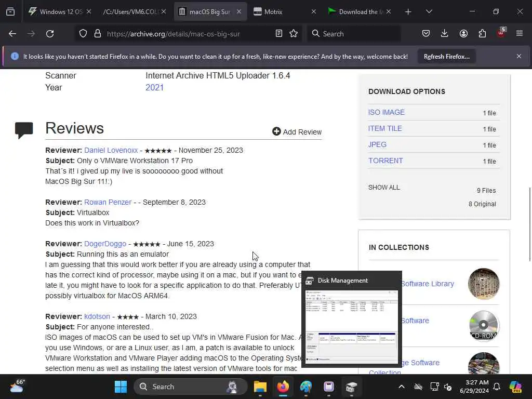Switch to the Download the tab
The image size is (532, 399).
pyautogui.click(x=361, y=12)
